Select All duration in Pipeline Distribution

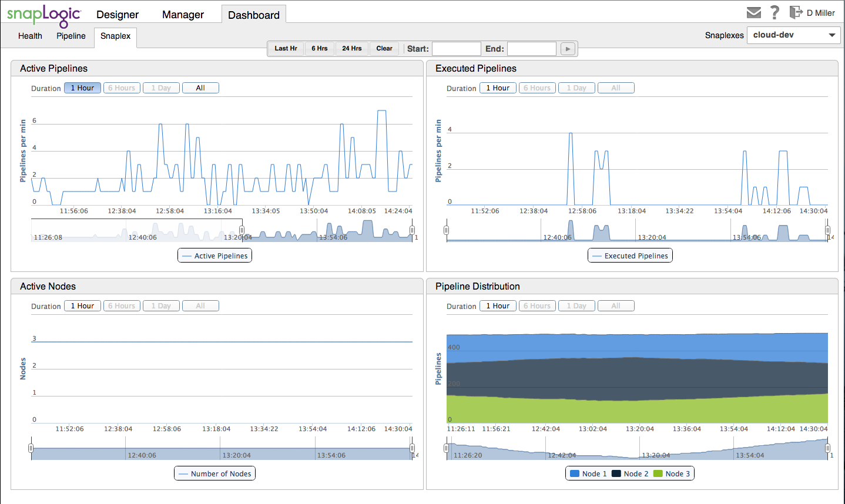616,306
